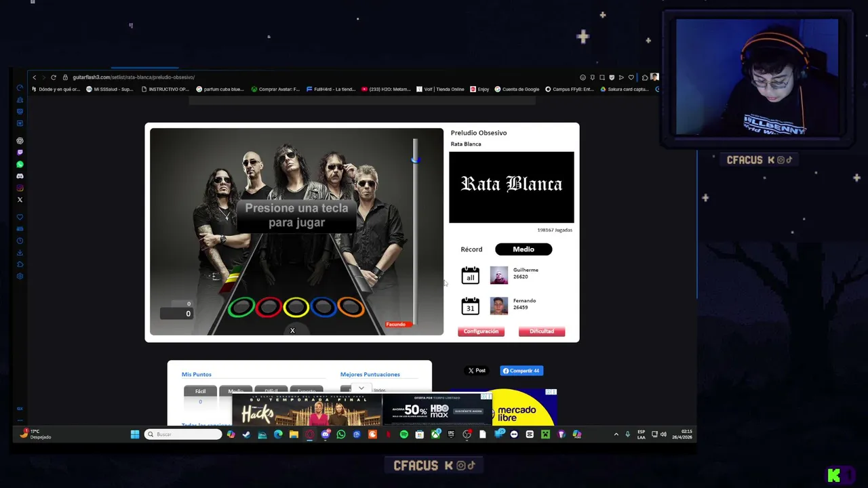
Task: Open Discord in the browser sidebar
Action: click(x=20, y=176)
